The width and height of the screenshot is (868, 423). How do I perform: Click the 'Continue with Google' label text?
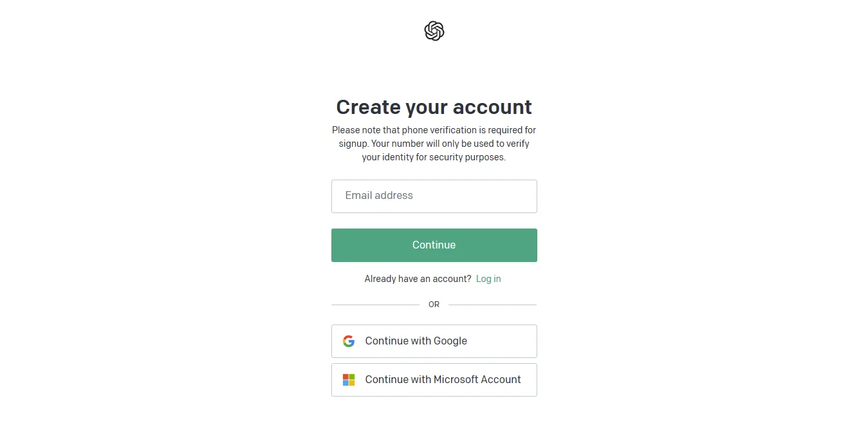[x=416, y=341]
